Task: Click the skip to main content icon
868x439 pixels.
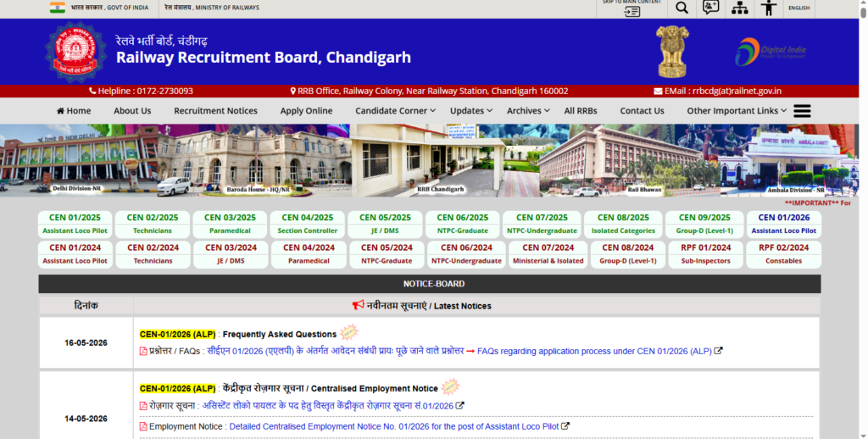Action: (632, 12)
